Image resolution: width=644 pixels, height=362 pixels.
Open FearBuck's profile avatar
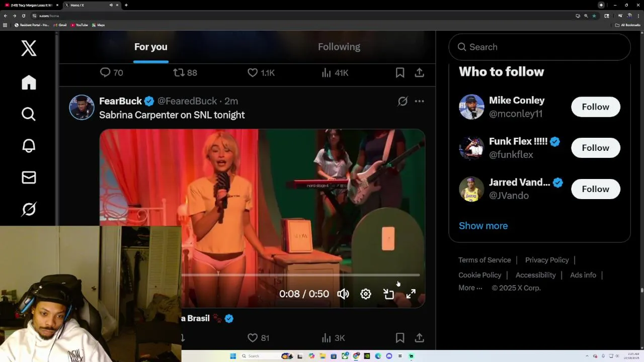point(82,107)
